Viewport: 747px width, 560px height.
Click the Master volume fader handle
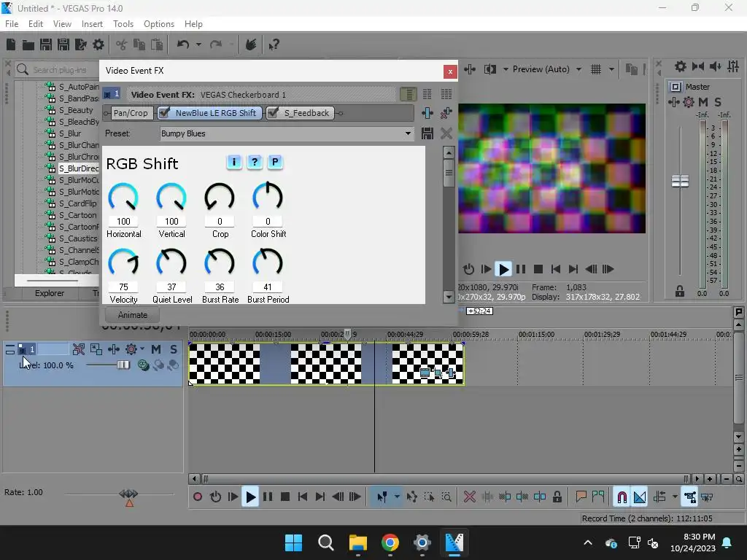(x=680, y=181)
